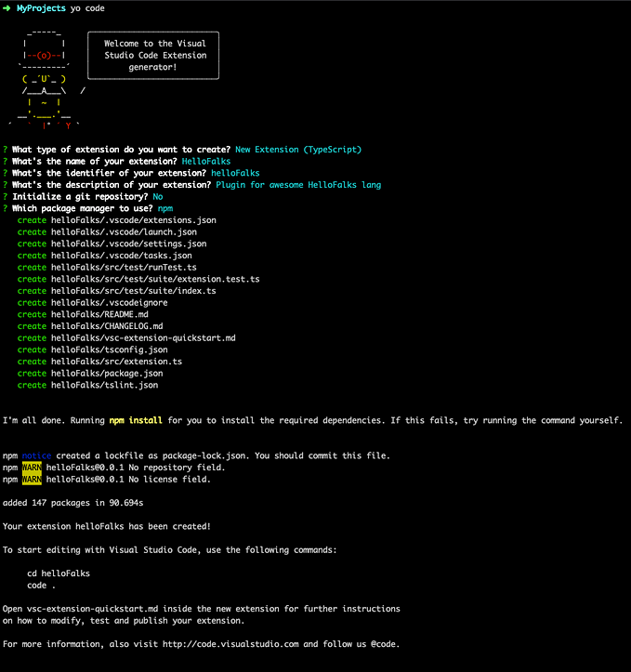Click 'vsc-extension-quickstart.md' in the Open instructions line
The height and width of the screenshot is (672, 631).
coord(93,609)
